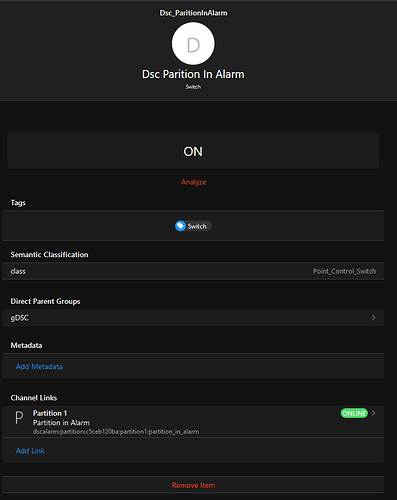Screen dimensions: 397x500
Task: Click the Switch type label under the title
Action: 193,87
